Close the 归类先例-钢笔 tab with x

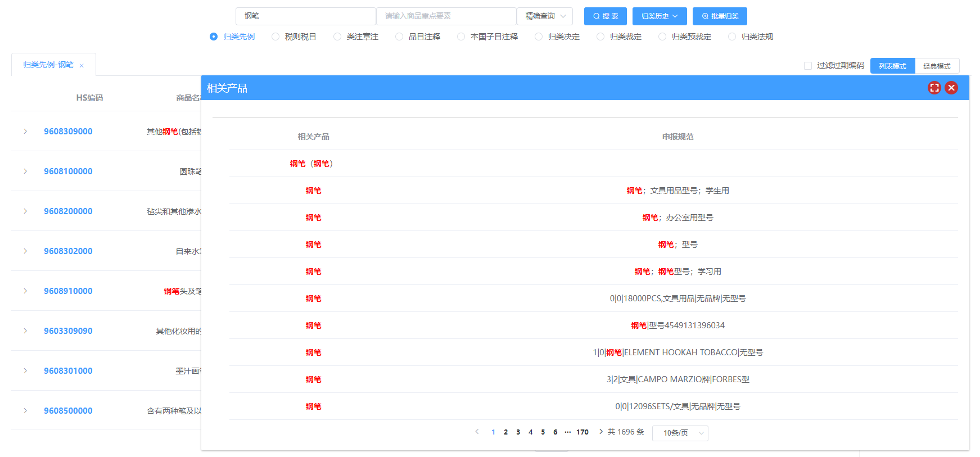[x=82, y=66]
